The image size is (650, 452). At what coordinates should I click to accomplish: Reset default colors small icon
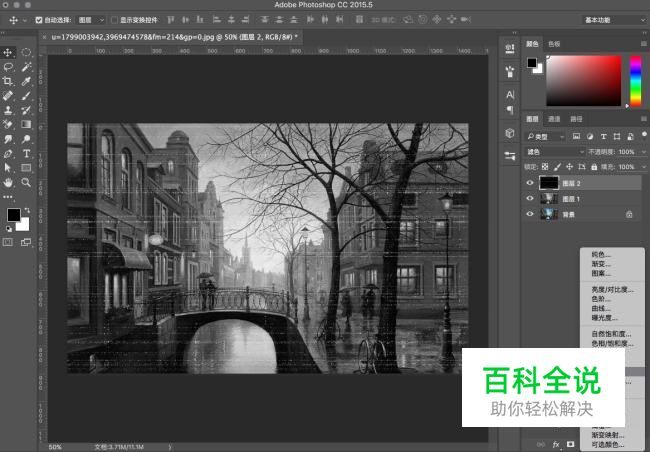[x=9, y=229]
